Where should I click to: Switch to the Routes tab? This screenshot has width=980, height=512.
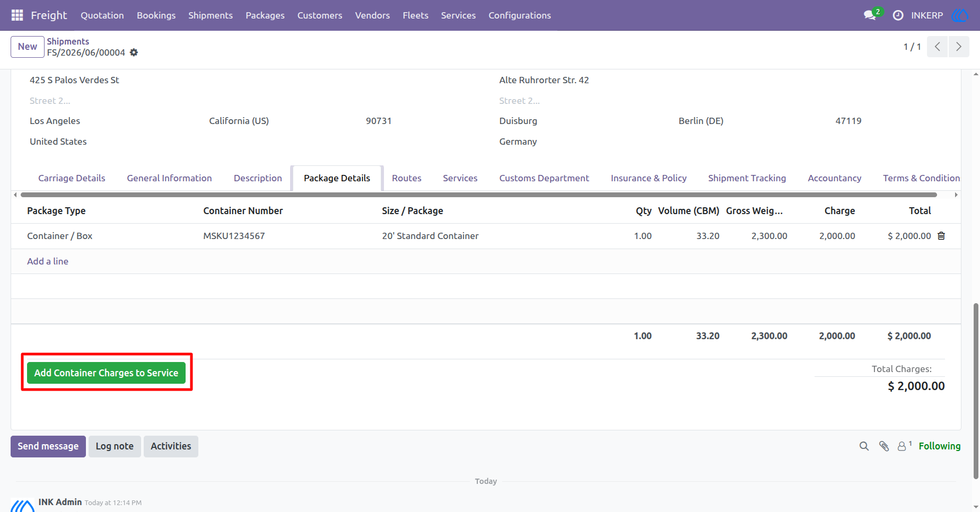[407, 178]
